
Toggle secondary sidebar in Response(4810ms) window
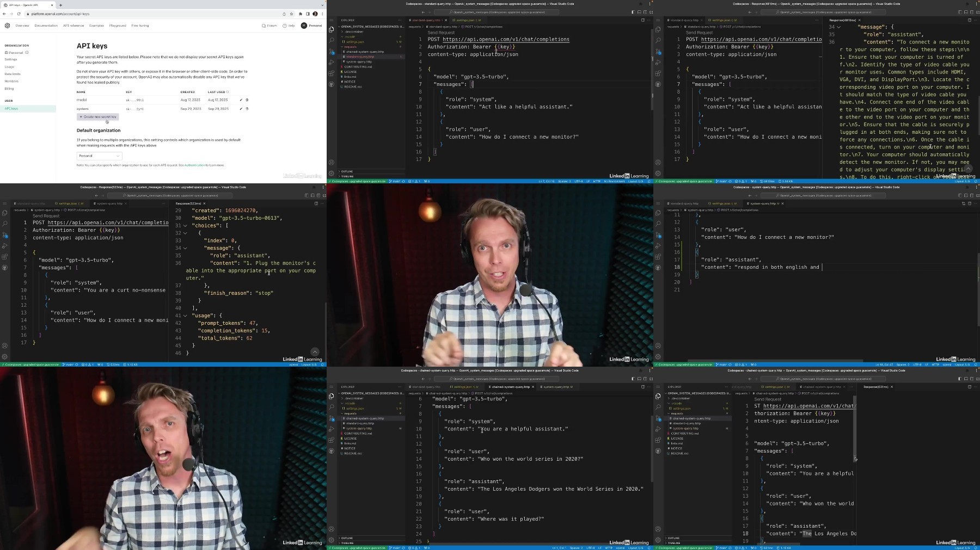click(972, 12)
